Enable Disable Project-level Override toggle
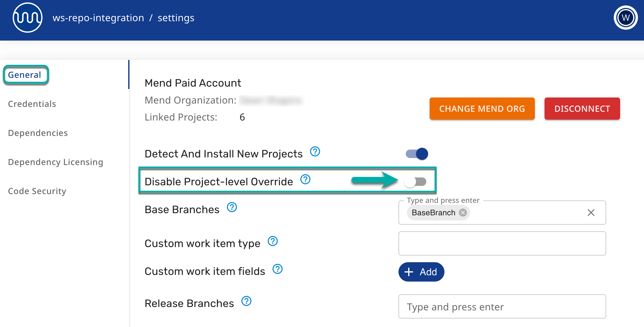The image size is (644, 327). pyautogui.click(x=415, y=182)
